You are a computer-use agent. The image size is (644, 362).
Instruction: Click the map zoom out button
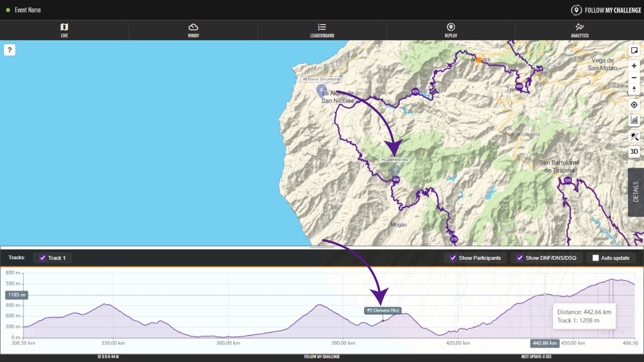[x=634, y=78]
